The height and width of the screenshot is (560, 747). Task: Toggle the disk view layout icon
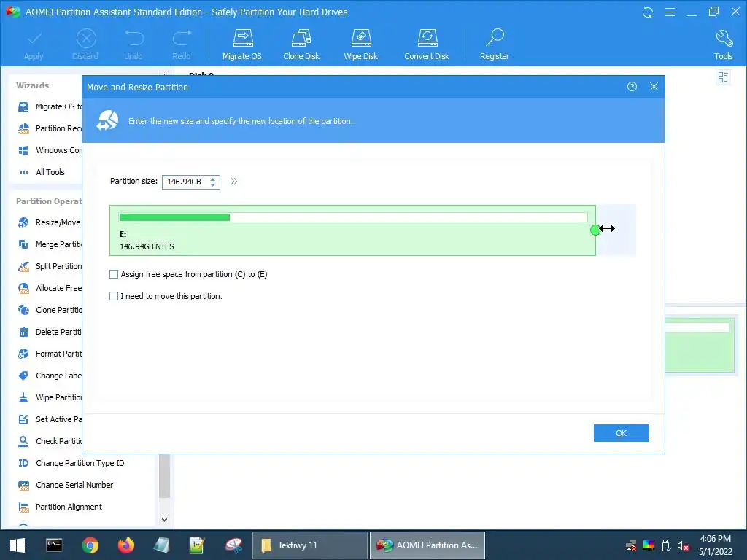click(723, 77)
